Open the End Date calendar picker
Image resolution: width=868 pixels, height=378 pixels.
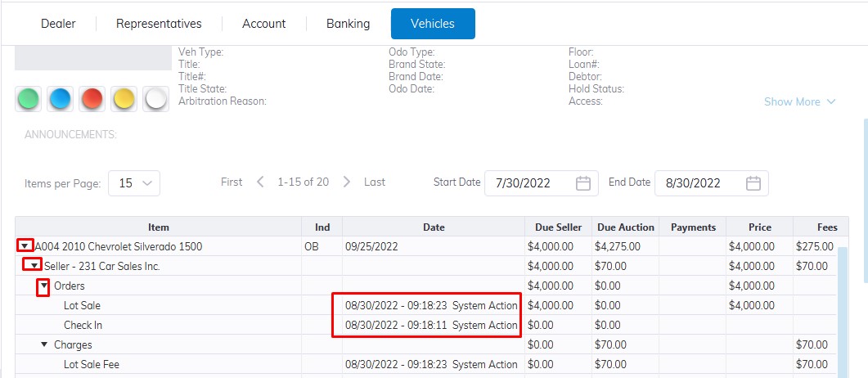click(753, 183)
